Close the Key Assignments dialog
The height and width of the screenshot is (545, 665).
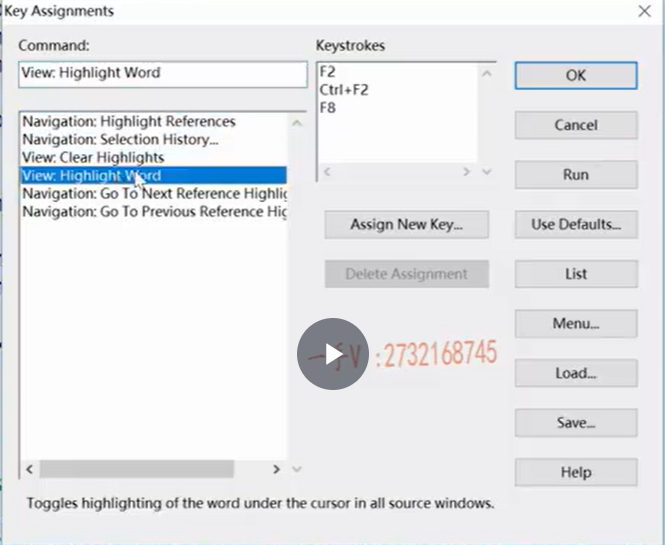coord(645,11)
